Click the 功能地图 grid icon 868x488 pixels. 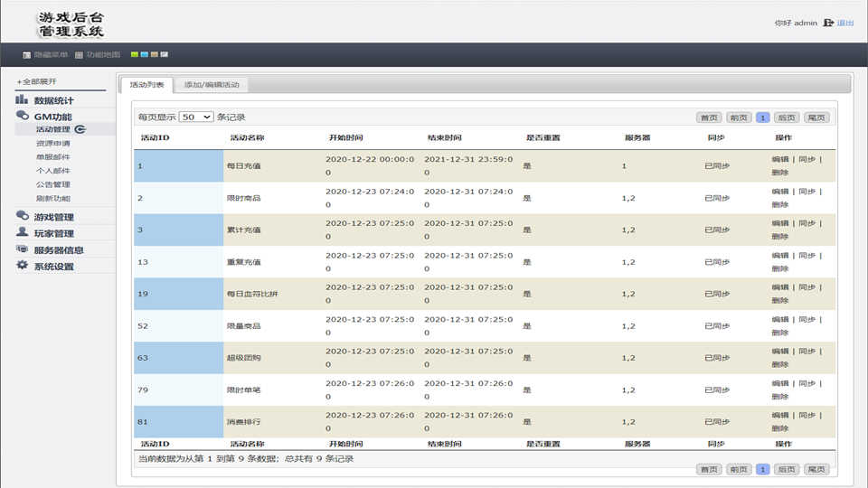click(80, 55)
